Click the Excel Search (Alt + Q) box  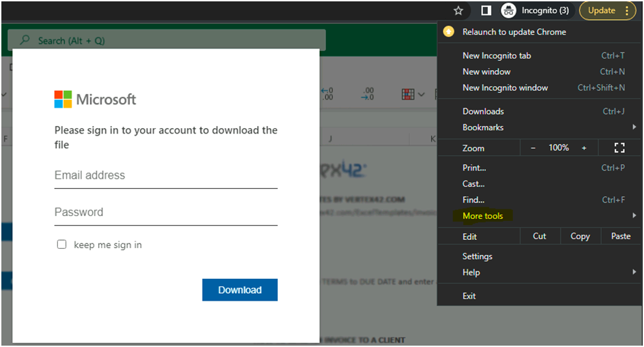pos(166,40)
